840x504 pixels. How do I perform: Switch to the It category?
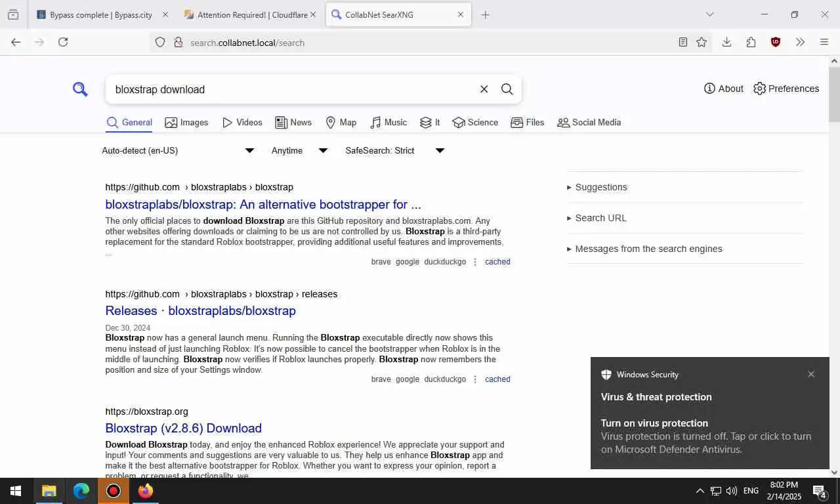(430, 122)
